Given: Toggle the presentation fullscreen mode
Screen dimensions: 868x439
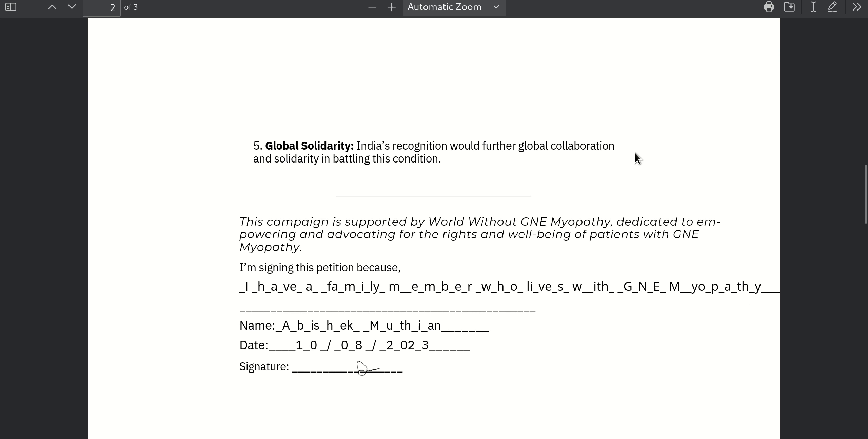Looking at the screenshot, I should click(x=857, y=7).
